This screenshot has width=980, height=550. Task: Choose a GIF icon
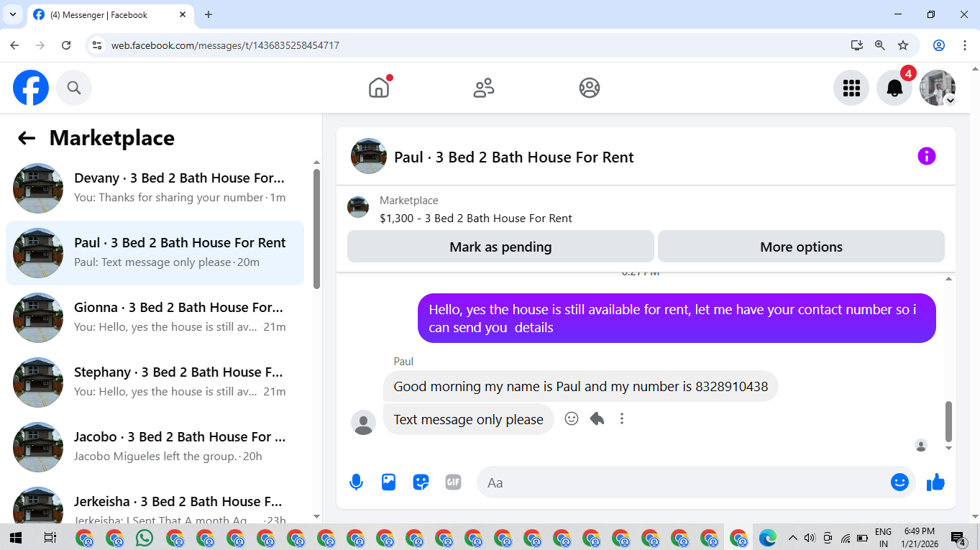pos(453,482)
